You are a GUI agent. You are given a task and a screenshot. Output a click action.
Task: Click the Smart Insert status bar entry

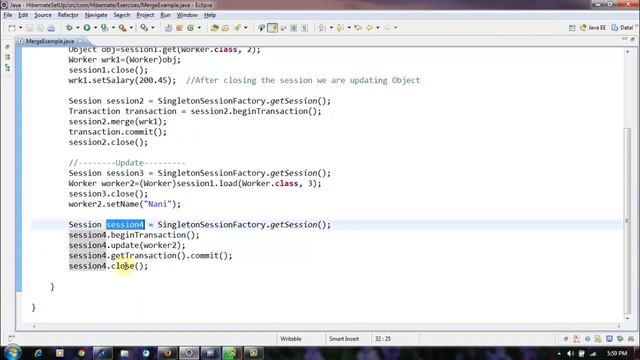point(344,339)
